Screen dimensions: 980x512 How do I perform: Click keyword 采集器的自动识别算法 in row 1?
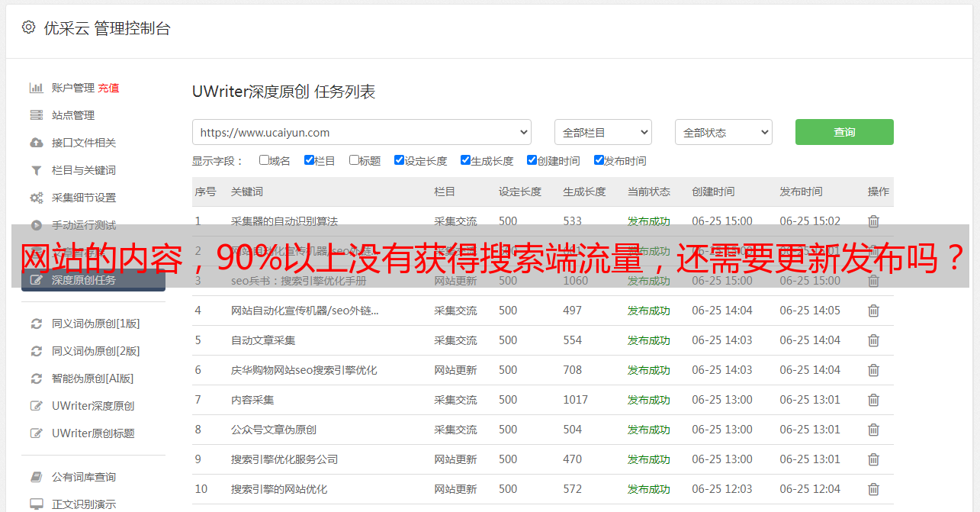click(x=284, y=221)
